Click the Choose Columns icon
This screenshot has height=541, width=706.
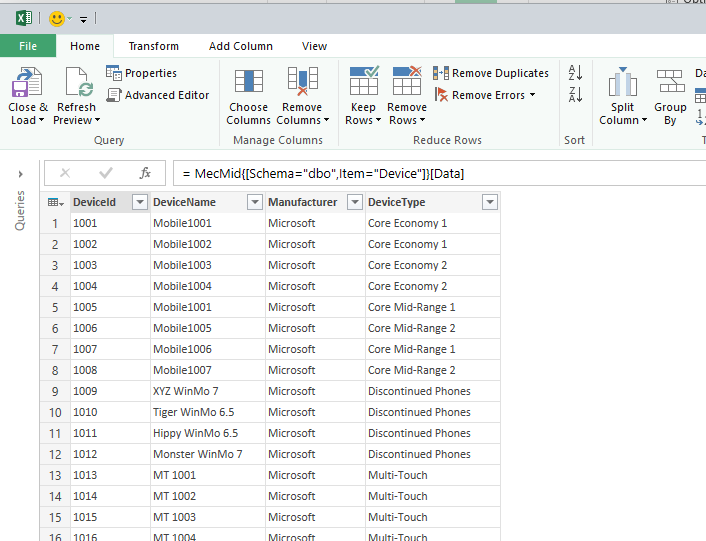pos(249,81)
